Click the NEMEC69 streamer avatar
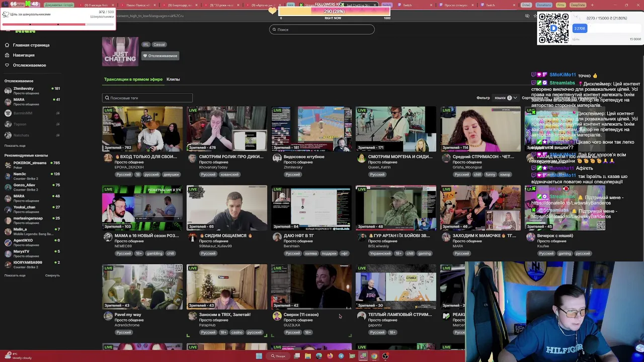Screen dimensions: 644x362 click(x=108, y=237)
